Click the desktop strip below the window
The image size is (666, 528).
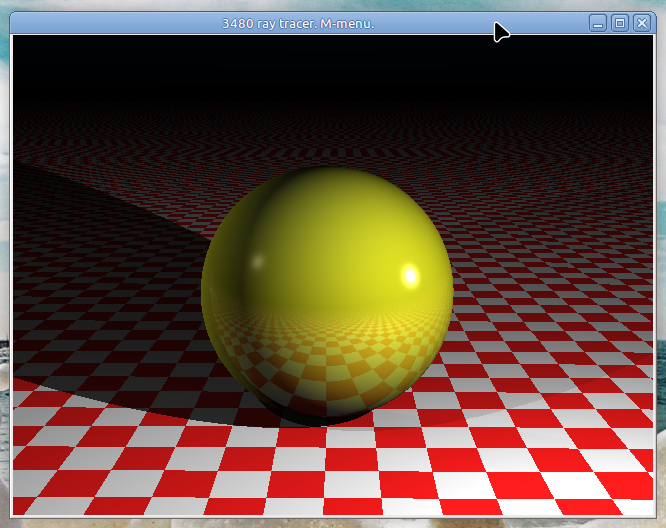point(330,523)
